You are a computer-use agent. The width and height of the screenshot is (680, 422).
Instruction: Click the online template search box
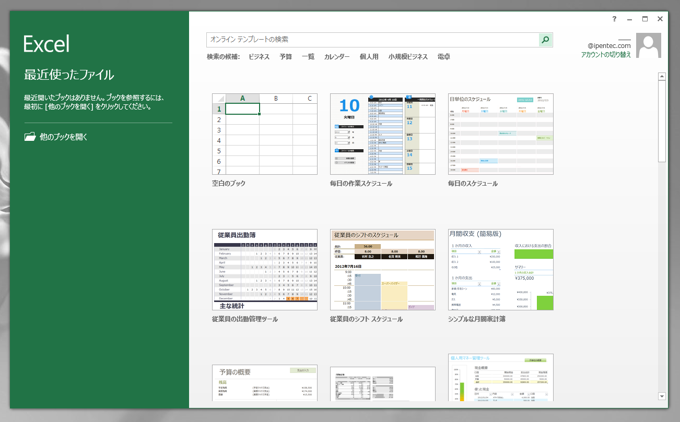point(373,39)
